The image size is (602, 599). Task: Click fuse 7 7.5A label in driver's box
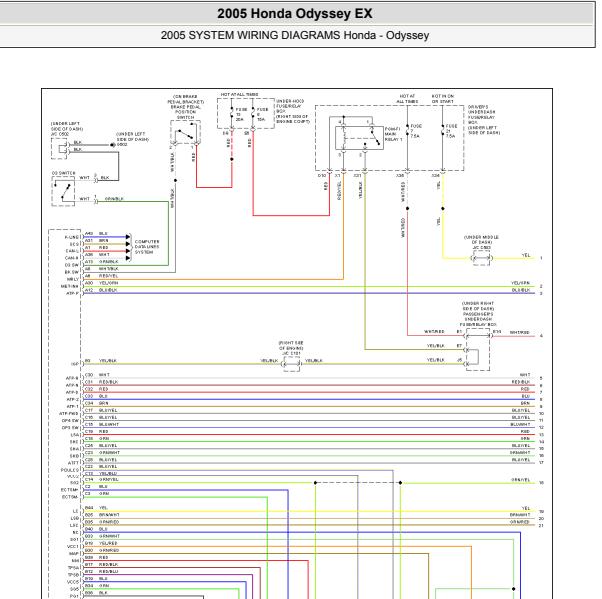click(416, 131)
